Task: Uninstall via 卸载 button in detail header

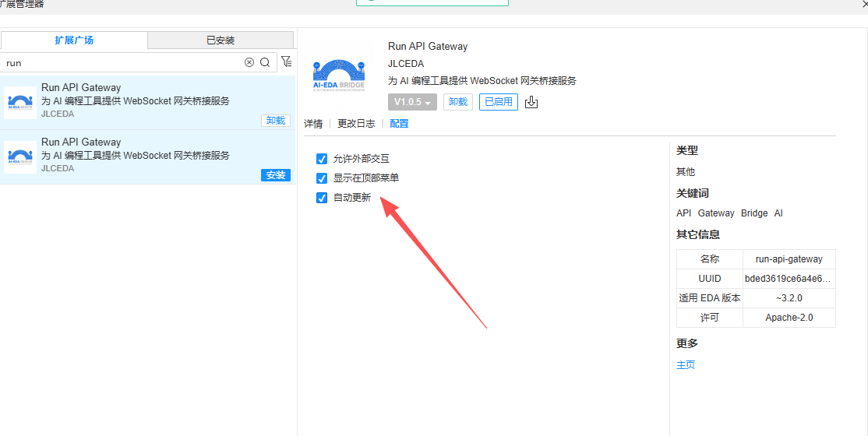Action: click(458, 102)
